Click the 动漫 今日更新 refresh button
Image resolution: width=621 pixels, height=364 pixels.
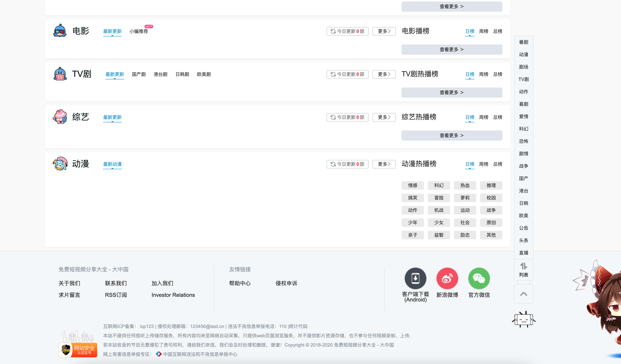coord(348,164)
